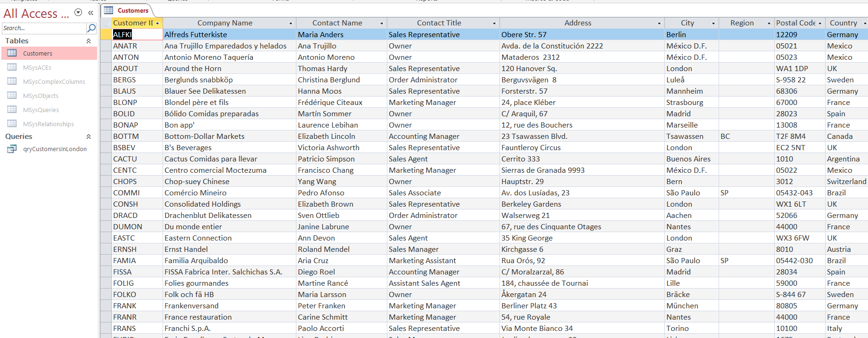
Task: Click the 'Pedro Afonso' contact cell
Action: pos(342,193)
